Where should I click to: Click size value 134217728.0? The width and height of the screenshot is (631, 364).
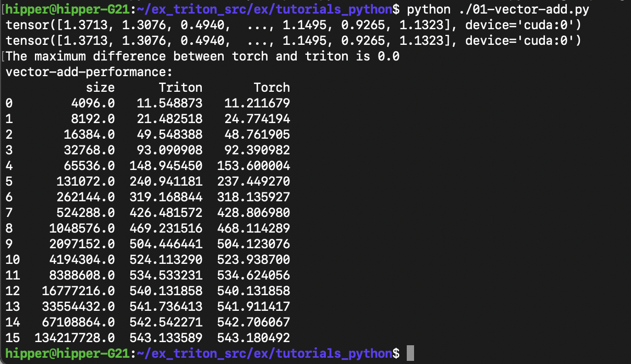[x=75, y=338]
